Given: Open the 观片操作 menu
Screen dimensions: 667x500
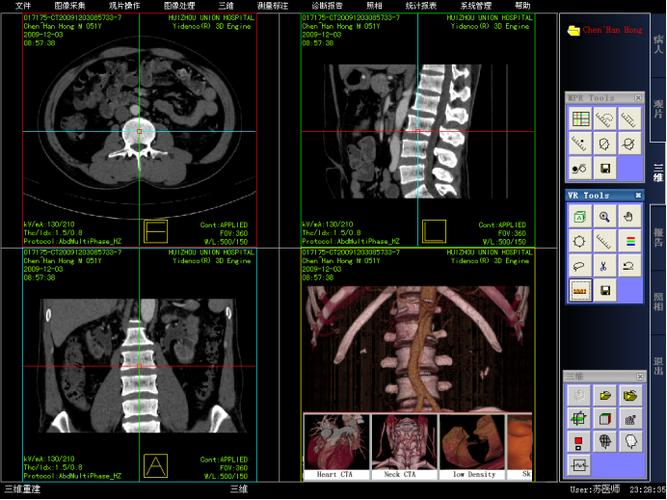Looking at the screenshot, I should (124, 6).
